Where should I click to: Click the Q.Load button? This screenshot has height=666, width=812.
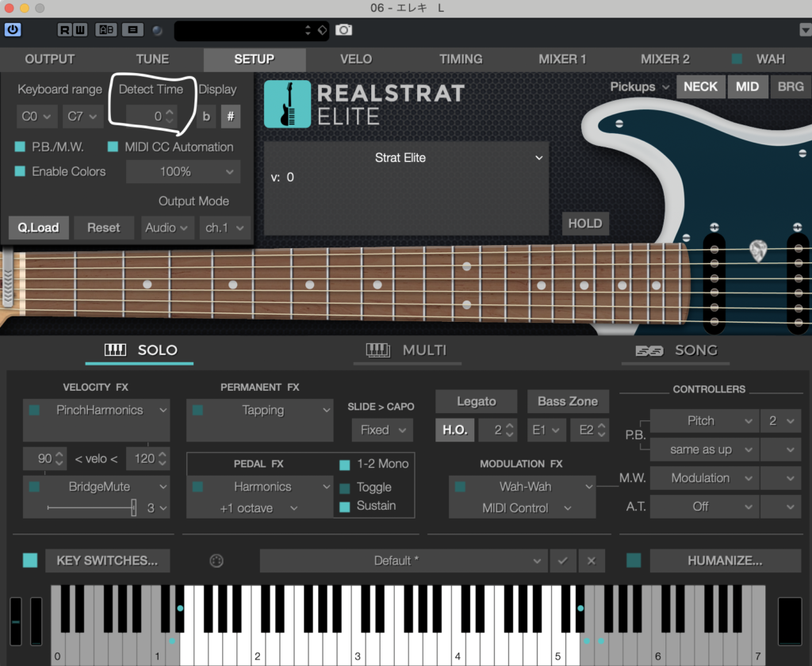(x=39, y=228)
